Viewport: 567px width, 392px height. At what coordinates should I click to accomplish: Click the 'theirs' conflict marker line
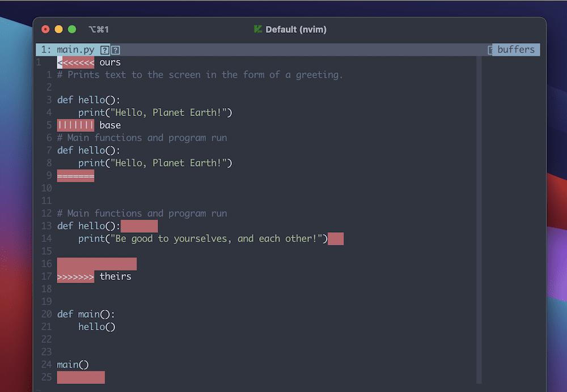pos(94,276)
